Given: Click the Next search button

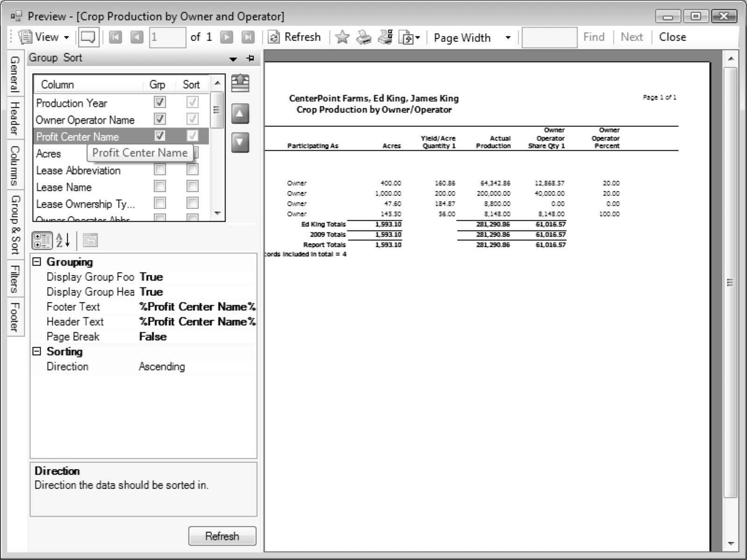Looking at the screenshot, I should click(632, 37).
